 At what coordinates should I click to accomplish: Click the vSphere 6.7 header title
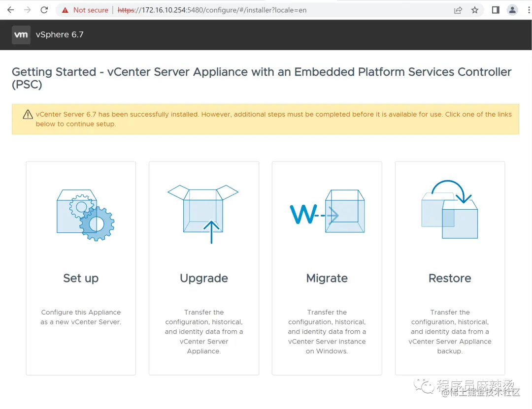pos(60,34)
